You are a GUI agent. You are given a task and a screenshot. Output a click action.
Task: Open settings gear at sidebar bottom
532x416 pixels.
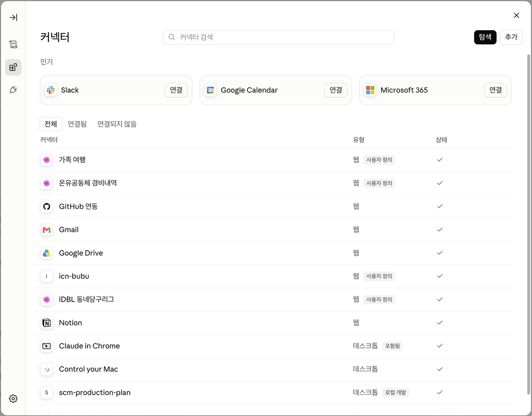(13, 398)
